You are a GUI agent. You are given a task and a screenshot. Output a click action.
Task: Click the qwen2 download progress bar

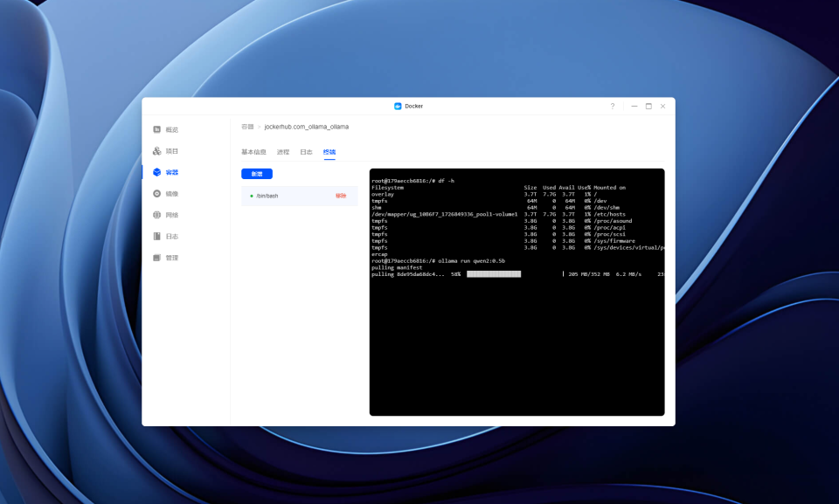pyautogui.click(x=493, y=274)
